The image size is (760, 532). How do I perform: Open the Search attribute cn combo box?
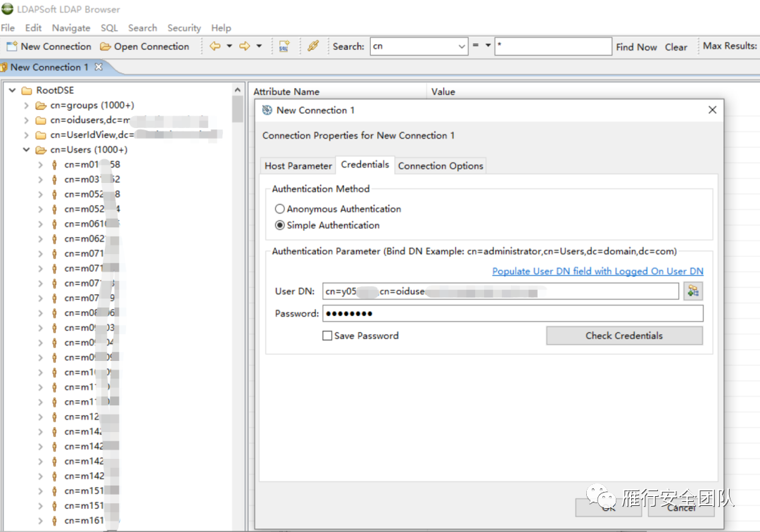tap(419, 46)
